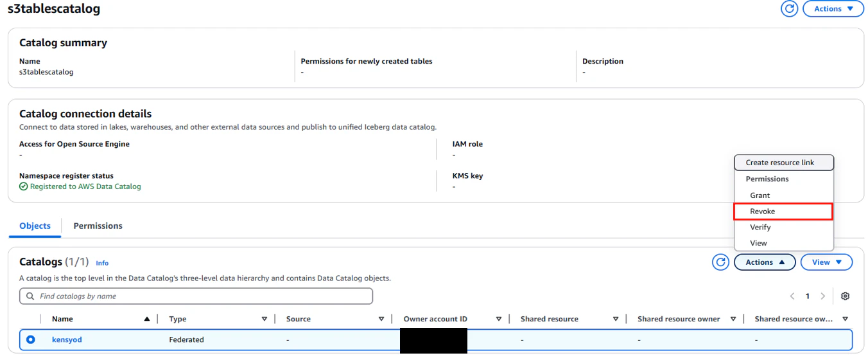
Task: Collapse the Catalogs section Actions menu
Action: (765, 262)
